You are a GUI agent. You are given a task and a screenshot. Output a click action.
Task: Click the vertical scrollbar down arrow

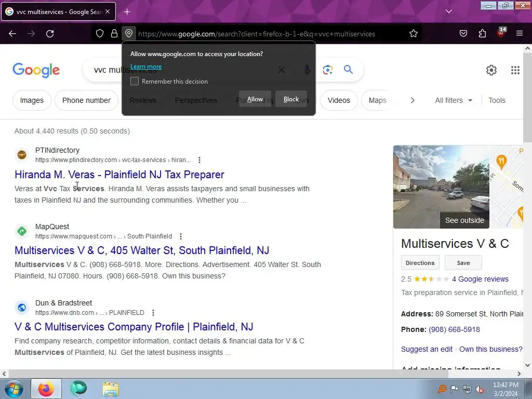tap(528, 365)
